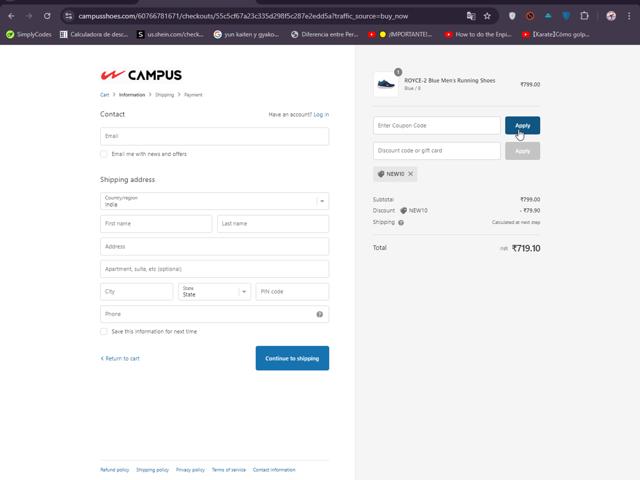Open the browser profile avatar

pos(611,16)
